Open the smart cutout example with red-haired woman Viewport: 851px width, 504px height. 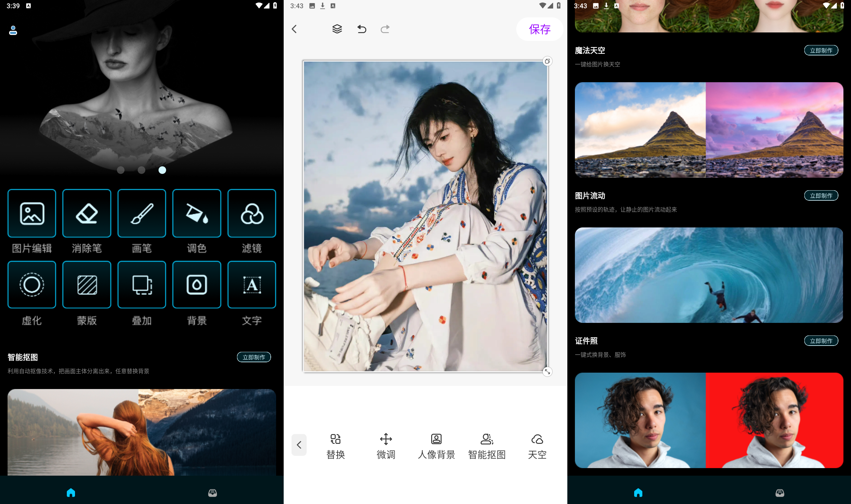coord(142,432)
